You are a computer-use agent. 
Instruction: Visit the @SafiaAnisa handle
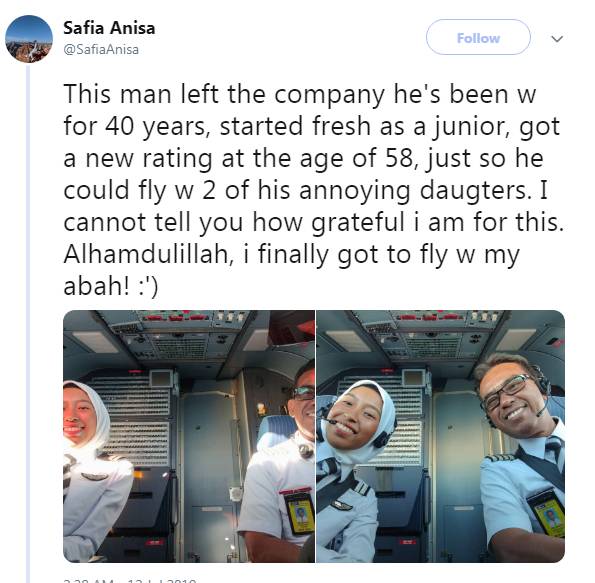coord(101,50)
